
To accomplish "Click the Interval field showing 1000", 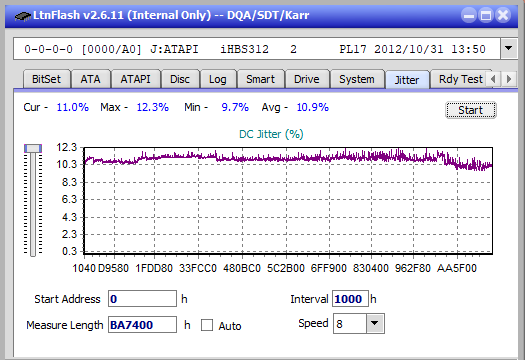I will coord(350,299).
